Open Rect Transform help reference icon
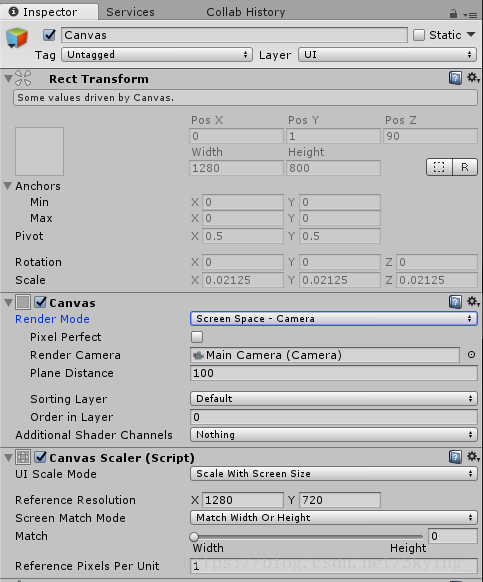Image resolution: width=483 pixels, height=582 pixels. 455,78
